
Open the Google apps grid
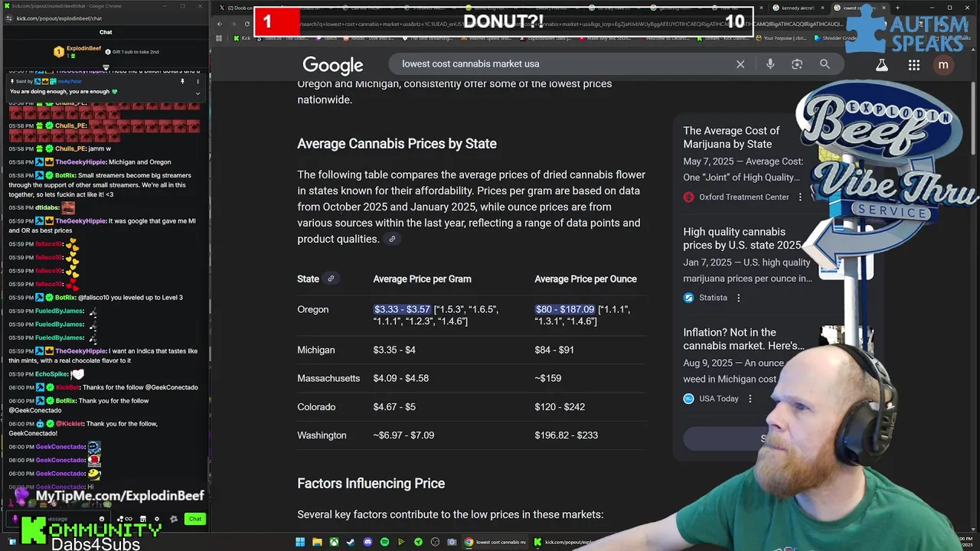(x=914, y=65)
